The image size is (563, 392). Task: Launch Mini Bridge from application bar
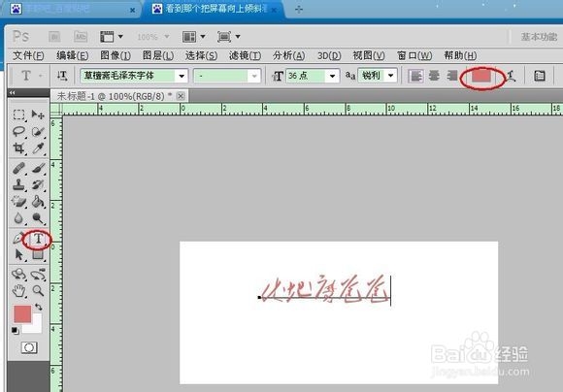(81, 37)
